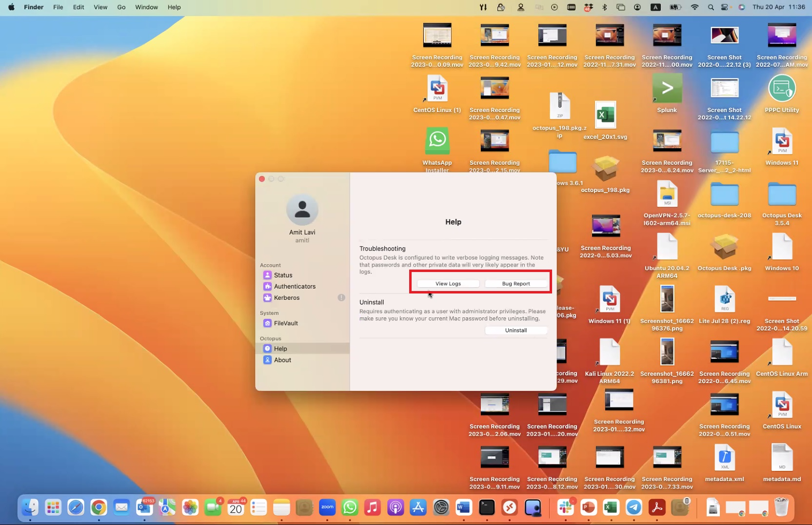Screen dimensions: 812x525
Task: Click the Kerberos info indicator badge
Action: pos(341,297)
